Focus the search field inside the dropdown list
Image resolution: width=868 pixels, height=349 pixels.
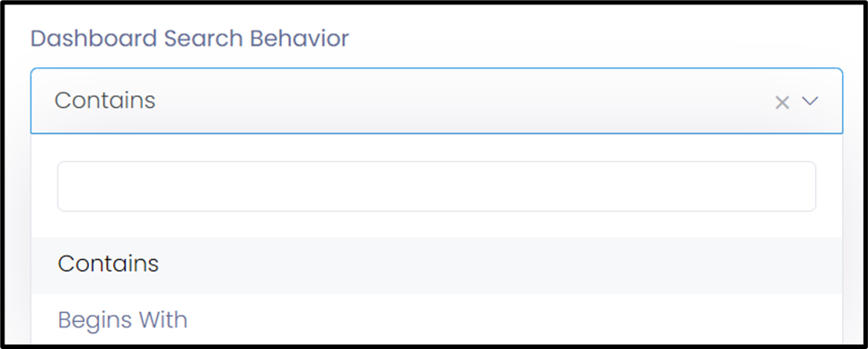pyautogui.click(x=437, y=186)
